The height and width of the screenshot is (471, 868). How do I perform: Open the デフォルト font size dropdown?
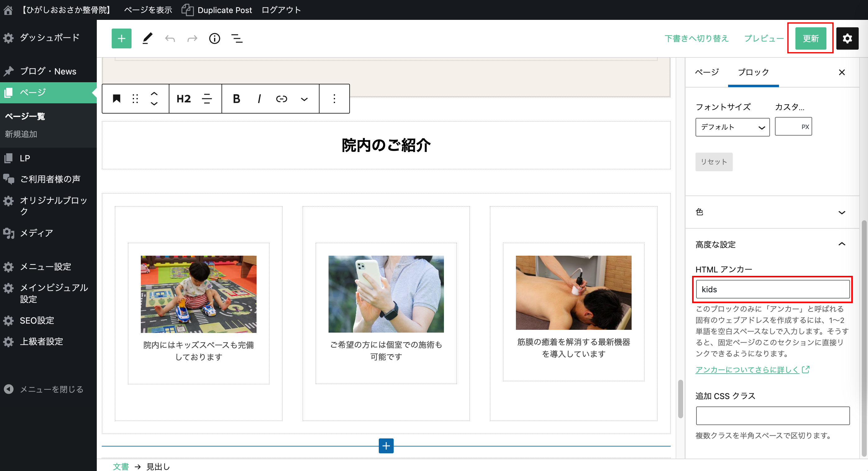(732, 127)
